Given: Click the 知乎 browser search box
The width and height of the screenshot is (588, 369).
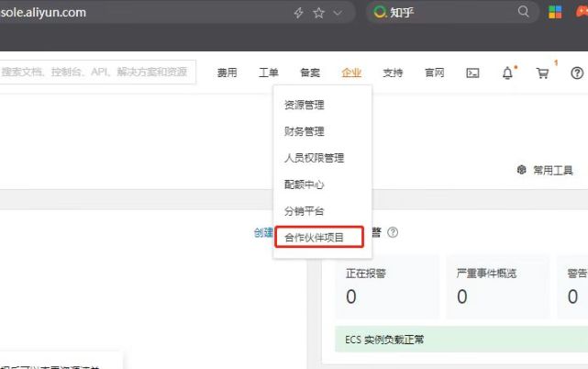Looking at the screenshot, I should (x=452, y=12).
